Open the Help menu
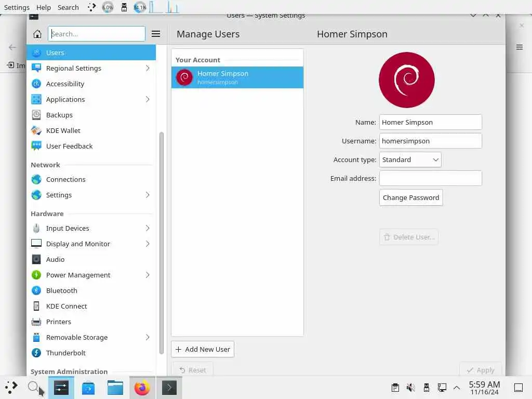 point(44,7)
